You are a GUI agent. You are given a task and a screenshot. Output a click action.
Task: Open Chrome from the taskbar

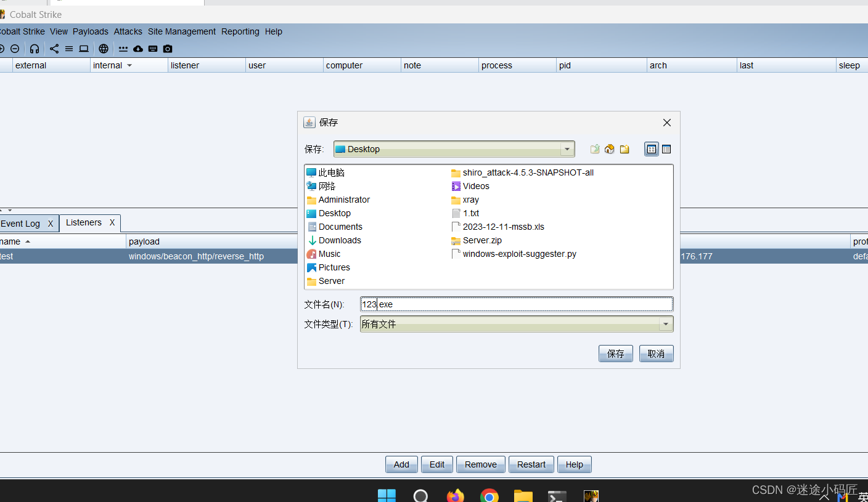click(x=489, y=496)
